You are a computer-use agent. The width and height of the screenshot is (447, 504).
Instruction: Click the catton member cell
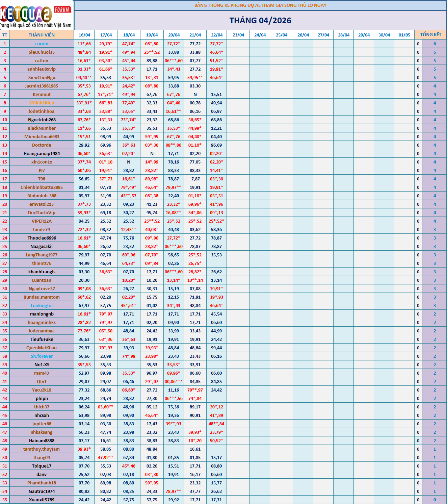click(x=42, y=60)
